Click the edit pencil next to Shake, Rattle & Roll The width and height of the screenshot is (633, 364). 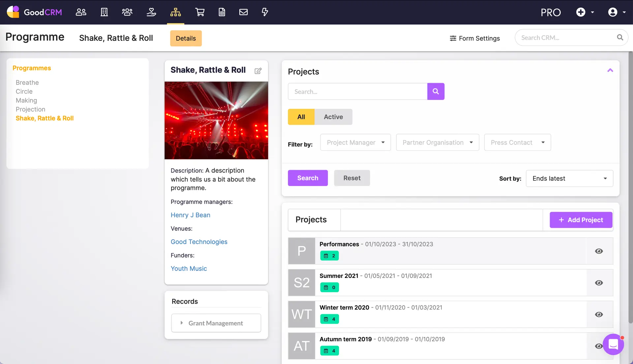coord(258,71)
